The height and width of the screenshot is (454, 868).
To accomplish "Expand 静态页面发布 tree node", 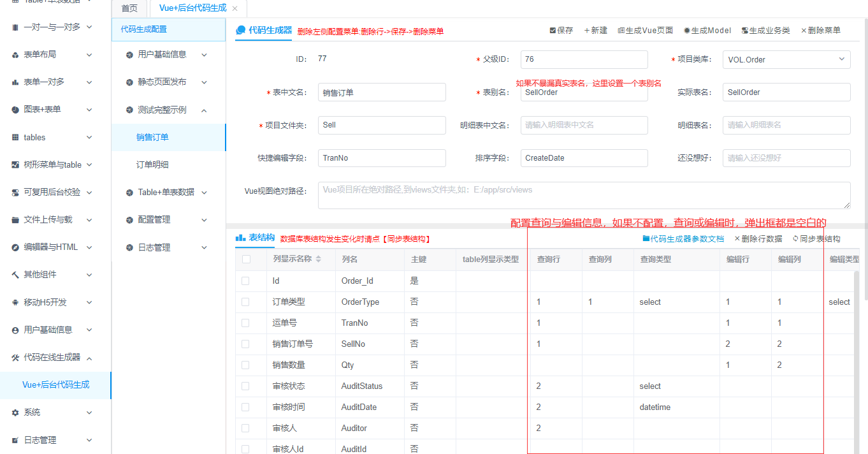I will tap(204, 82).
